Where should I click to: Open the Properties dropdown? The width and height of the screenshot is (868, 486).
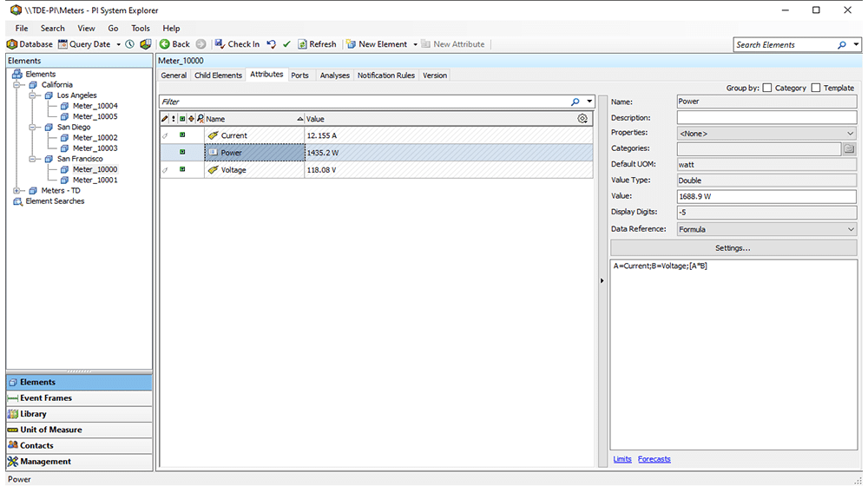point(849,134)
